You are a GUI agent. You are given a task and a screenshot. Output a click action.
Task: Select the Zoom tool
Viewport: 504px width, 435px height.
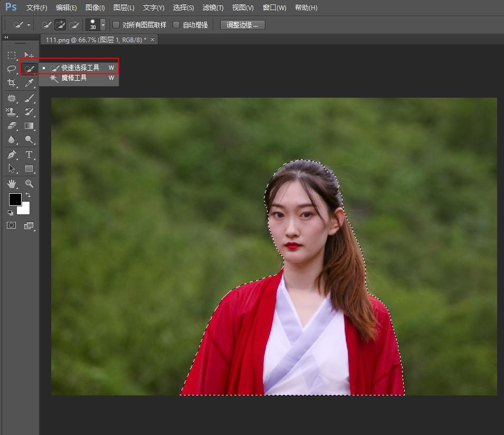pos(29,183)
